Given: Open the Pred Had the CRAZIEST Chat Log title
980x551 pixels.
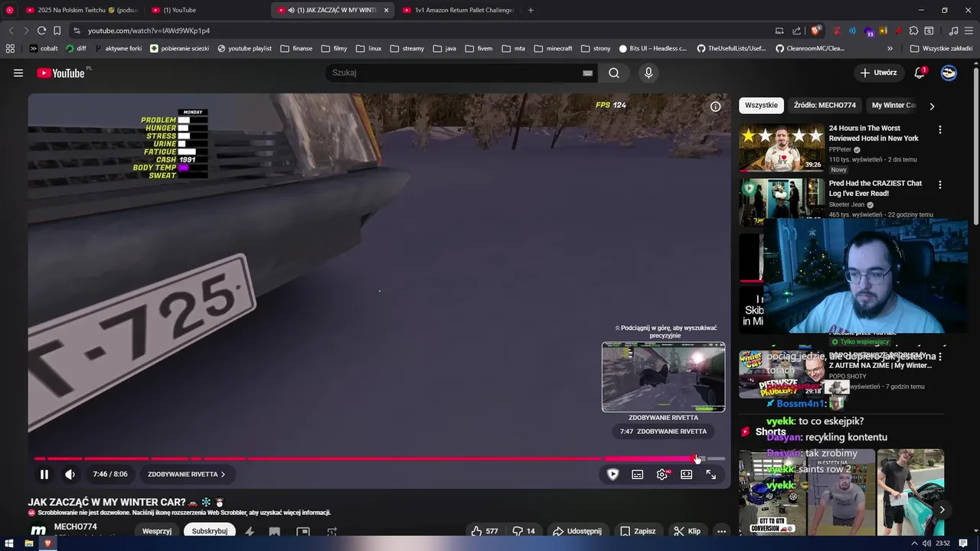Looking at the screenshot, I should [875, 188].
